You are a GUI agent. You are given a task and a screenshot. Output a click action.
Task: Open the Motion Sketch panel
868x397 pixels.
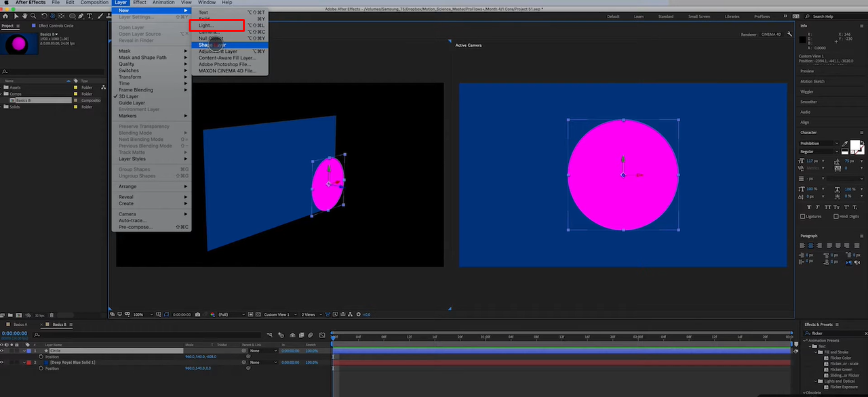(812, 81)
